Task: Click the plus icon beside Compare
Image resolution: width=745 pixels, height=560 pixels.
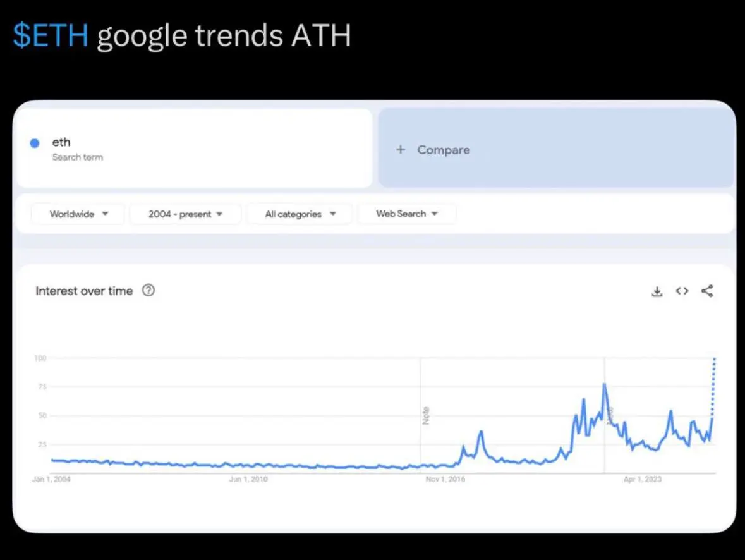Action: pyautogui.click(x=401, y=150)
